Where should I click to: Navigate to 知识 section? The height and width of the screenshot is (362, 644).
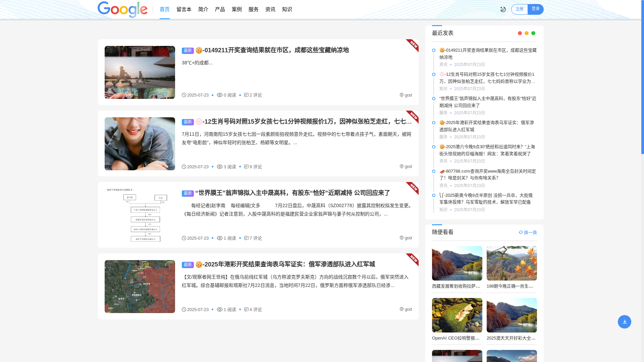(x=287, y=9)
